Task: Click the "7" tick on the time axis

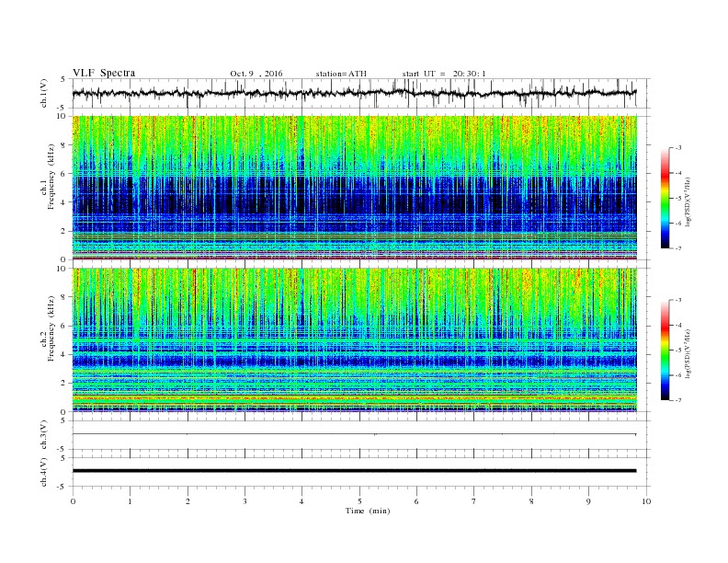Action: click(x=474, y=501)
